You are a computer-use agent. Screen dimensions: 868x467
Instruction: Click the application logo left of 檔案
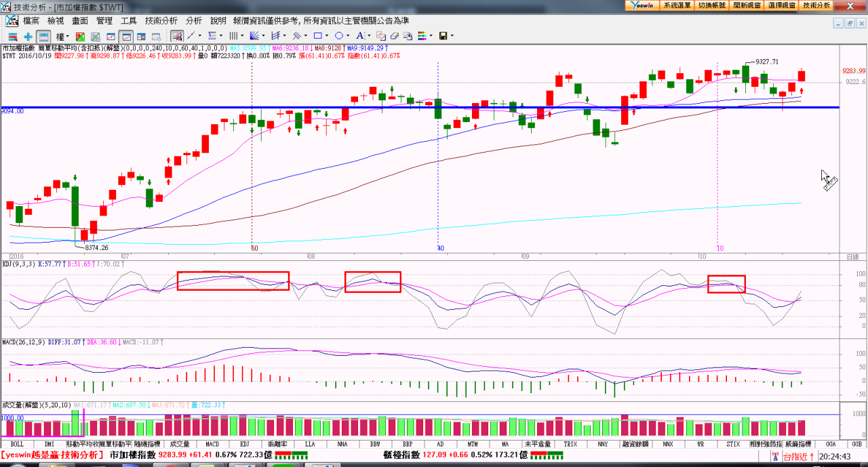[12, 21]
